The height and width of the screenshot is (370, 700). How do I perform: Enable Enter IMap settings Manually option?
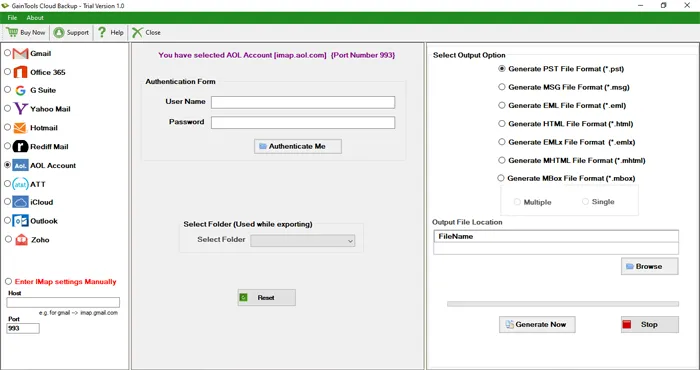click(8, 282)
